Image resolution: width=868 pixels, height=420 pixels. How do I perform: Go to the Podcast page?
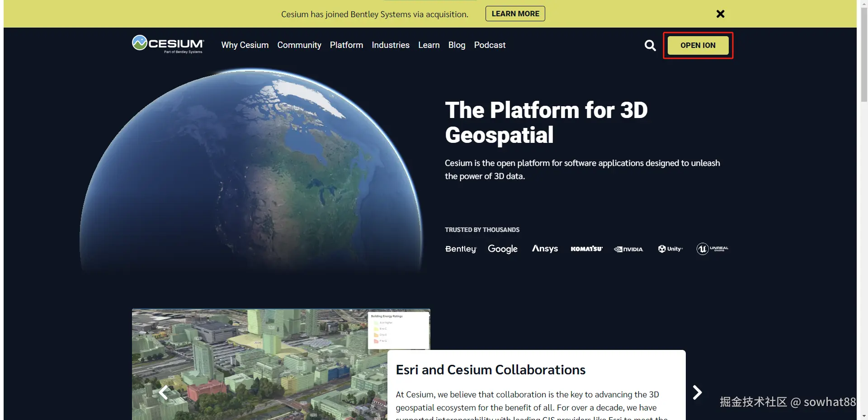point(490,45)
